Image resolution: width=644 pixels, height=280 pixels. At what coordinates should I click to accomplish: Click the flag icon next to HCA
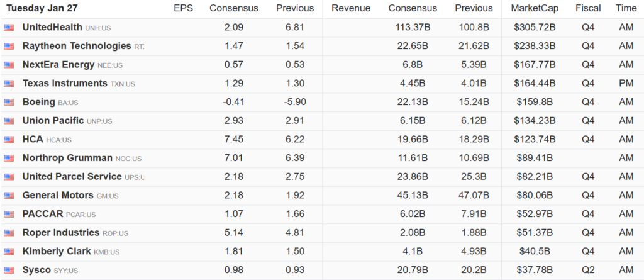9,140
